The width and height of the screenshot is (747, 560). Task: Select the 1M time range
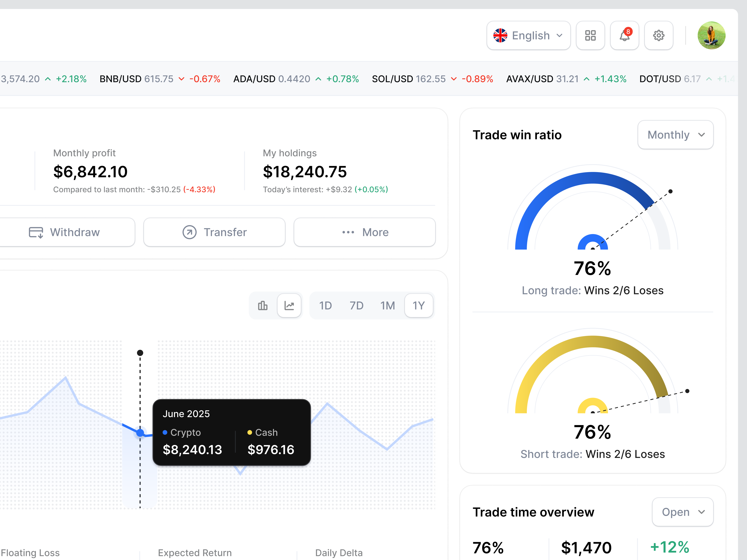(388, 306)
